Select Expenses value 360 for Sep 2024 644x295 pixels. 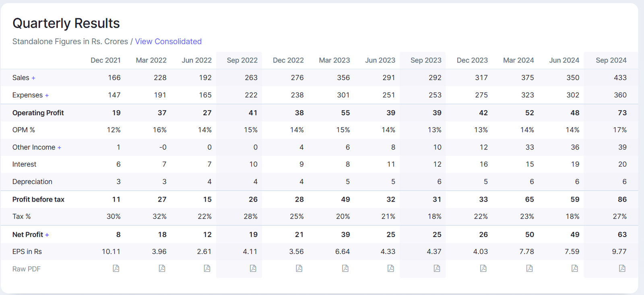pos(620,95)
